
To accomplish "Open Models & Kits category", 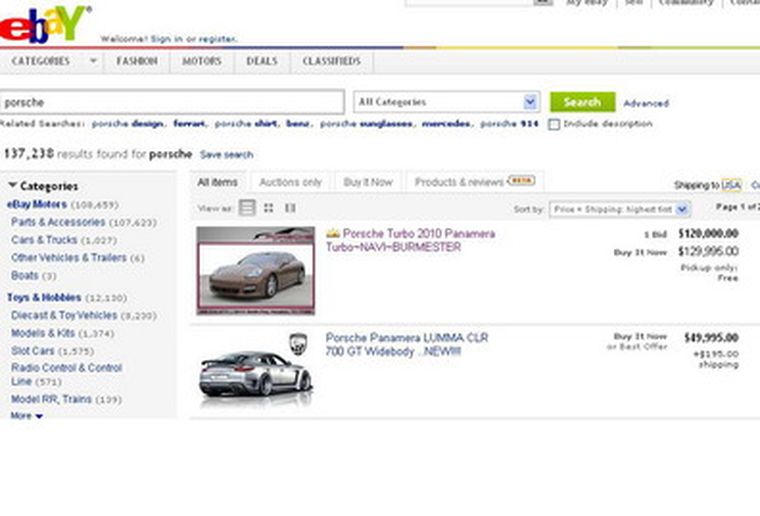I will [43, 333].
